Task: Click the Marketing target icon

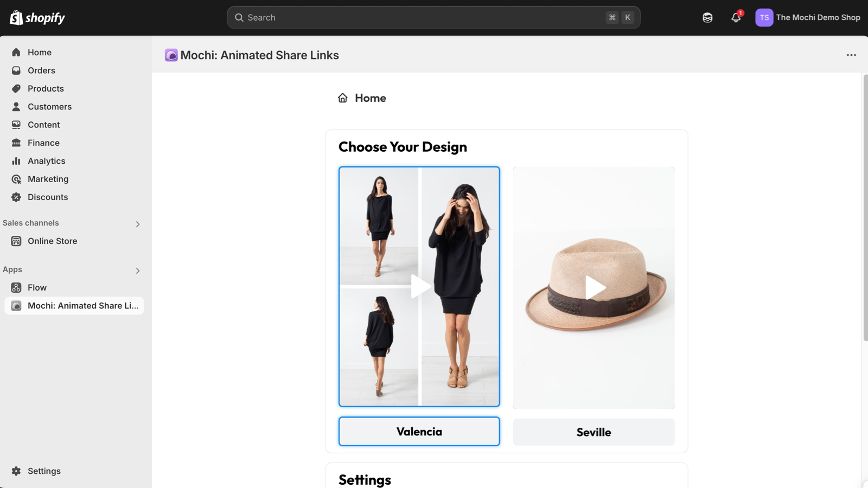Action: (x=16, y=179)
